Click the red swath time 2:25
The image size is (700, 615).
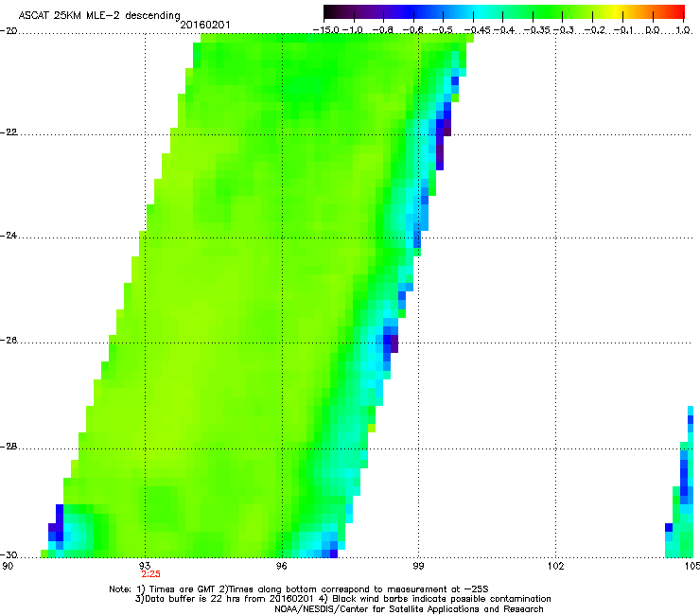151,574
